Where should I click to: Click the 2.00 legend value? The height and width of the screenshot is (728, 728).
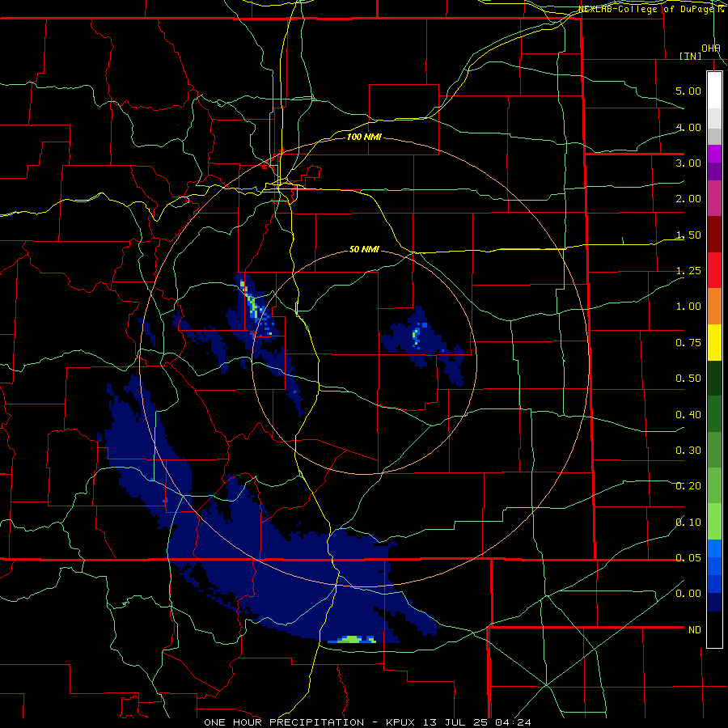(x=688, y=199)
